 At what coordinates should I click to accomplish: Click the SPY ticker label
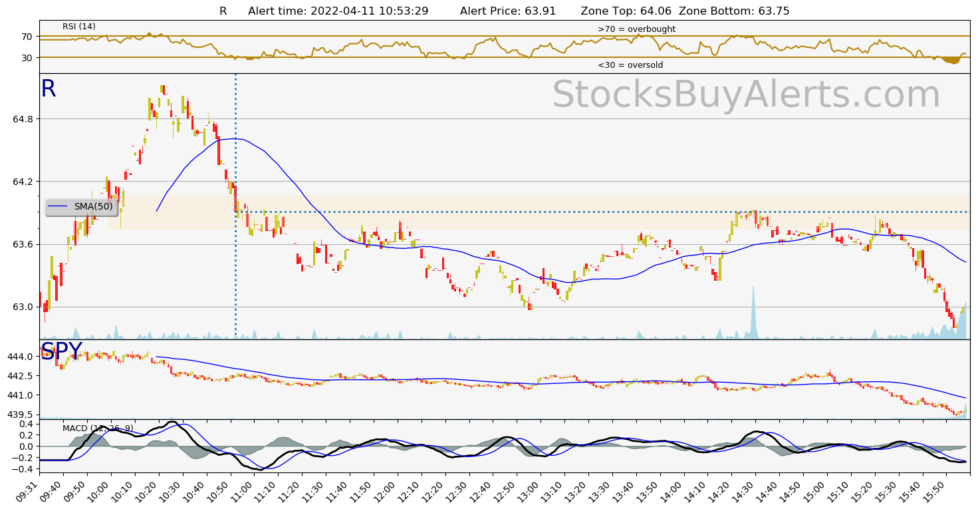coord(61,351)
